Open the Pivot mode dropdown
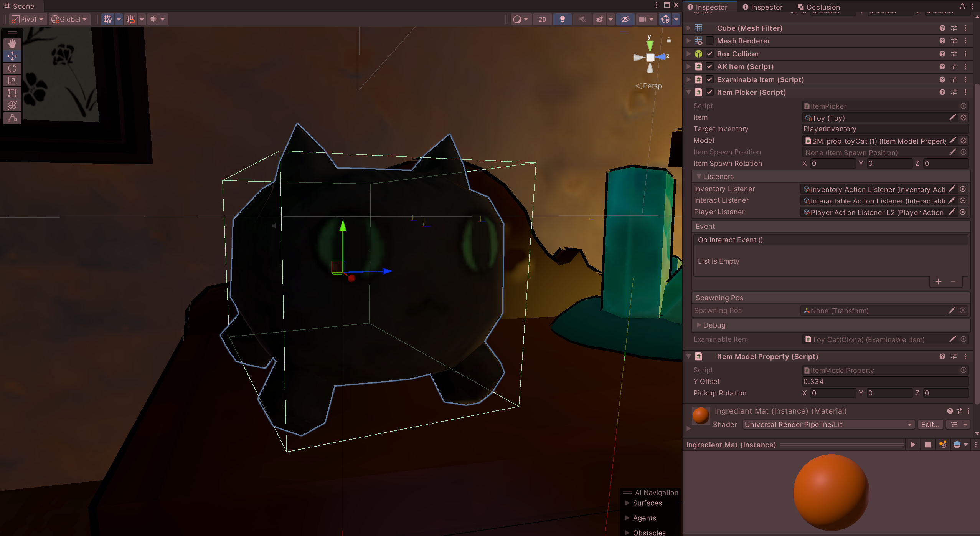This screenshot has width=980, height=536. coord(28,19)
